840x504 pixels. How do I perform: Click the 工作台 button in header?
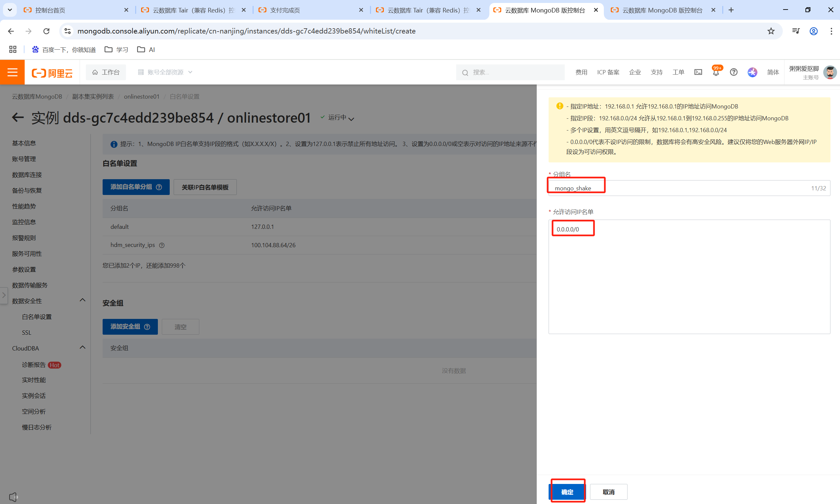pos(106,72)
